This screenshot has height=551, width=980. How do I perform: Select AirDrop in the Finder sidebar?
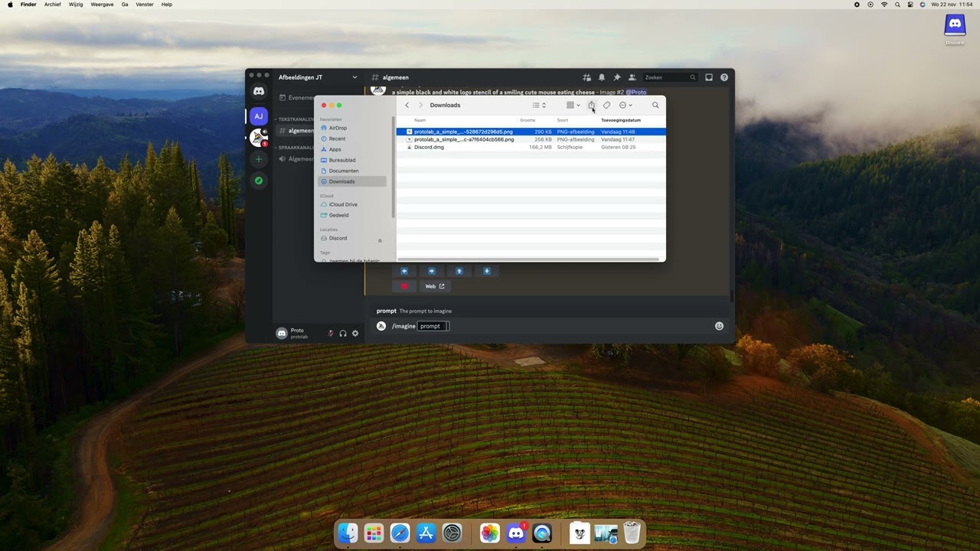353,128
